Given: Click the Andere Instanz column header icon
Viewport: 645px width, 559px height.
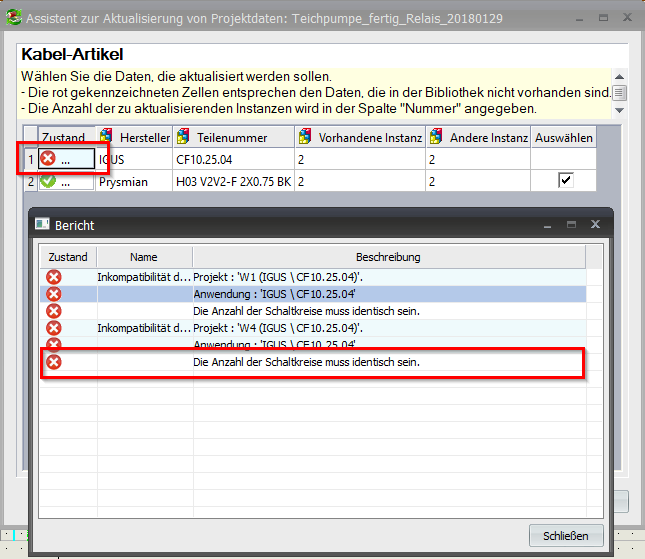Looking at the screenshot, I should click(x=436, y=137).
